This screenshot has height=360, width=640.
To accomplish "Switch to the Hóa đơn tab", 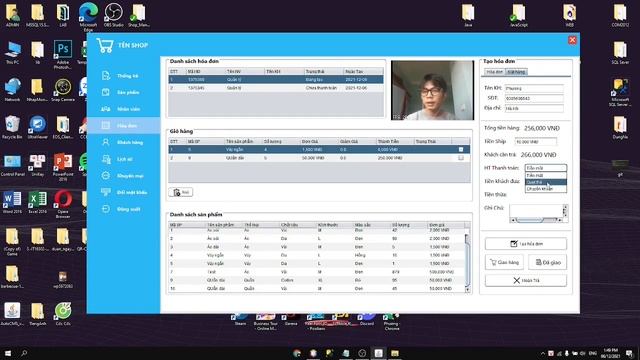I will pos(495,72).
